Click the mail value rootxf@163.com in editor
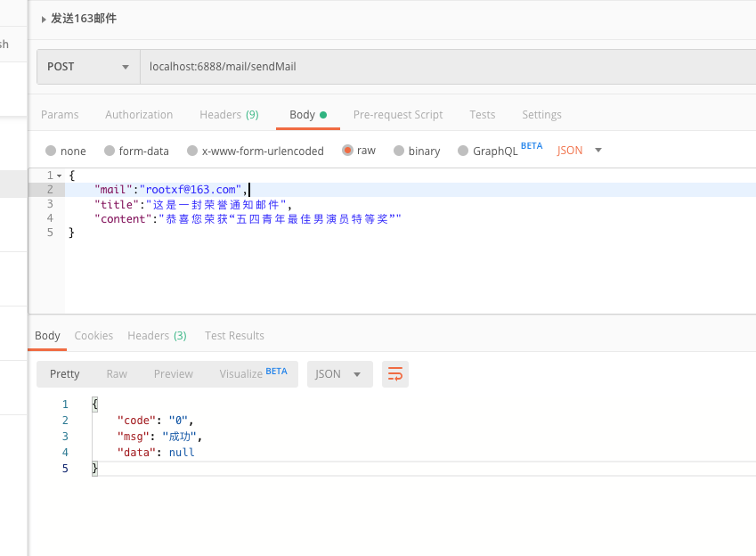Screen dimensions: 756x556 click(191, 190)
